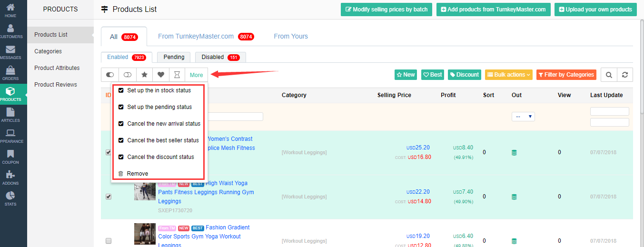
Task: Click Upload your own products button
Action: pos(595,10)
